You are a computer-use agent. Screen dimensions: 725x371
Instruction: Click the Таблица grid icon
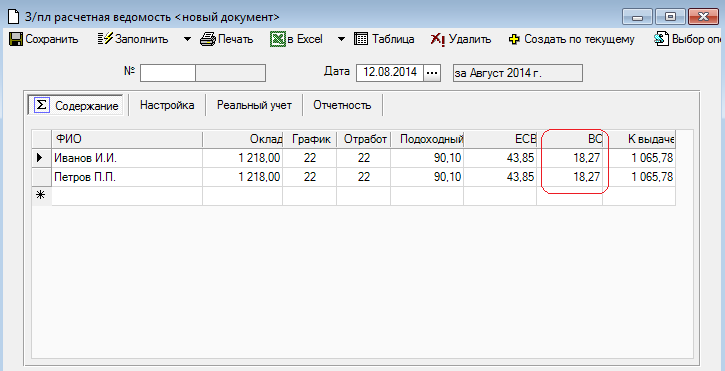pyautogui.click(x=361, y=39)
